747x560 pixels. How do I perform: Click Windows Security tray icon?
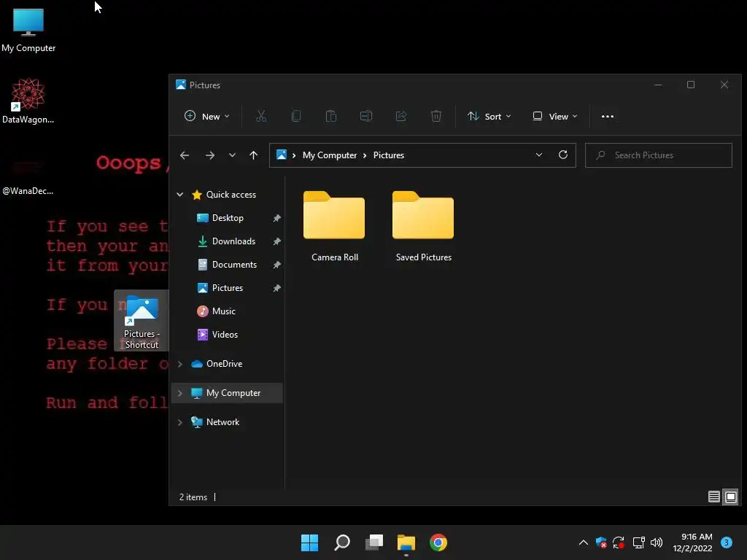[601, 542]
